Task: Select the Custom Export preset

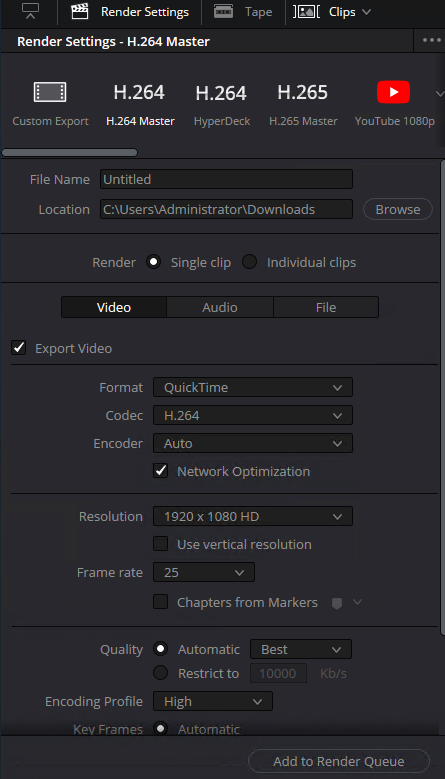Action: click(50, 104)
